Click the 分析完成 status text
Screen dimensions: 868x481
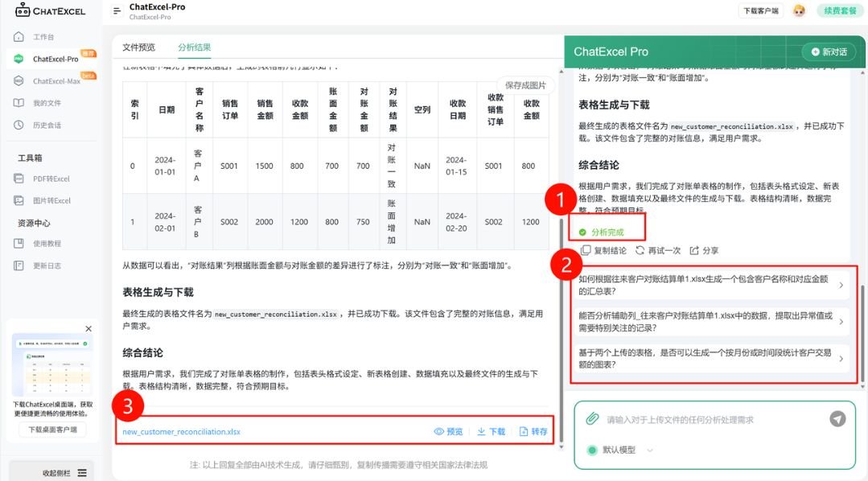click(607, 232)
